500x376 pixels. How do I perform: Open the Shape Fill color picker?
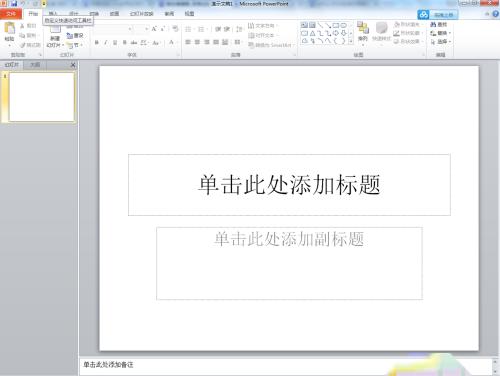click(x=408, y=25)
